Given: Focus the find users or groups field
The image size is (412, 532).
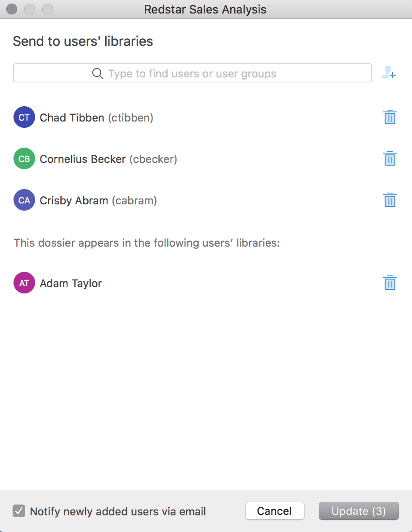Looking at the screenshot, I should click(193, 73).
